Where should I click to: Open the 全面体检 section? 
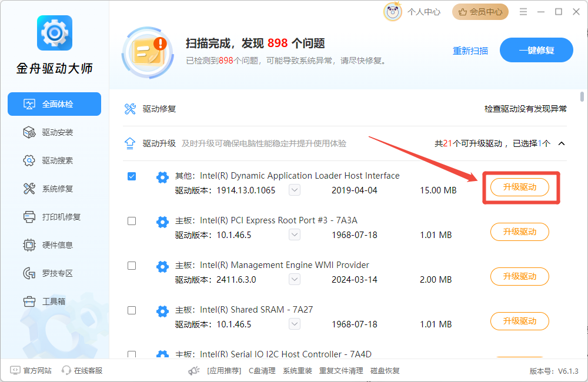click(x=54, y=104)
